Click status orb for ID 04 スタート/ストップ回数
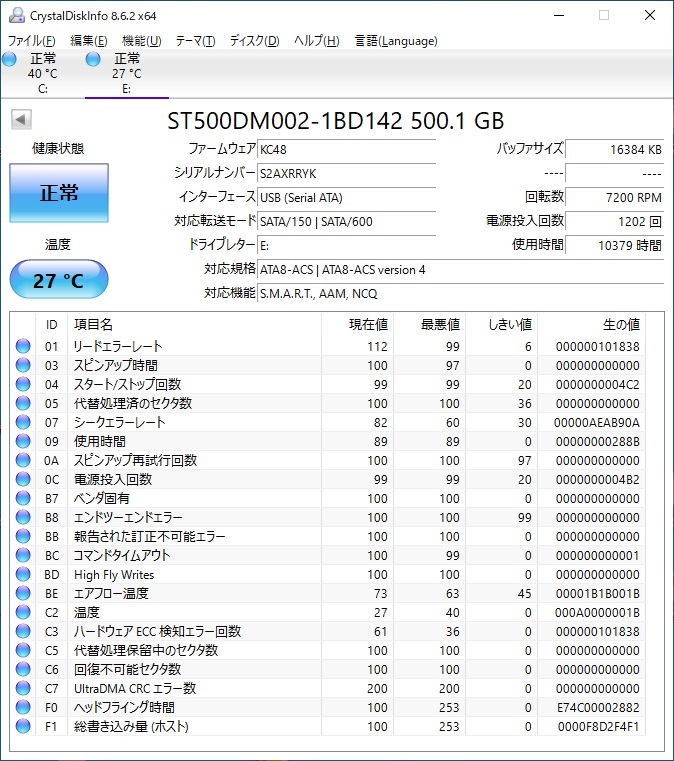Image resolution: width=674 pixels, height=761 pixels. (23, 384)
